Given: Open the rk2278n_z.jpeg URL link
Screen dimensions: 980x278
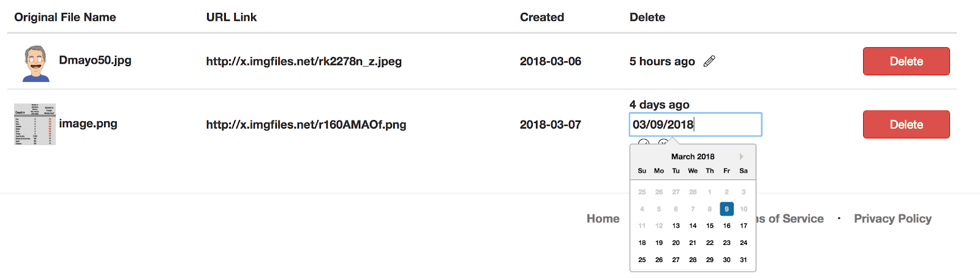Looking at the screenshot, I should [x=304, y=61].
